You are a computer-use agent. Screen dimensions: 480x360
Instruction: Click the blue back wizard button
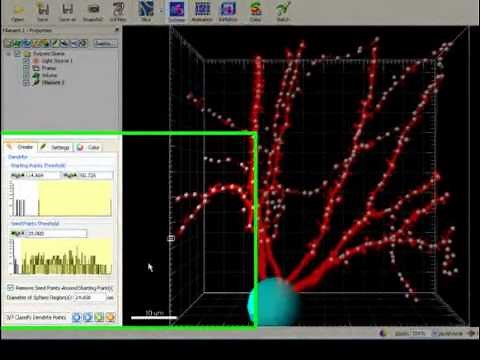click(x=76, y=317)
